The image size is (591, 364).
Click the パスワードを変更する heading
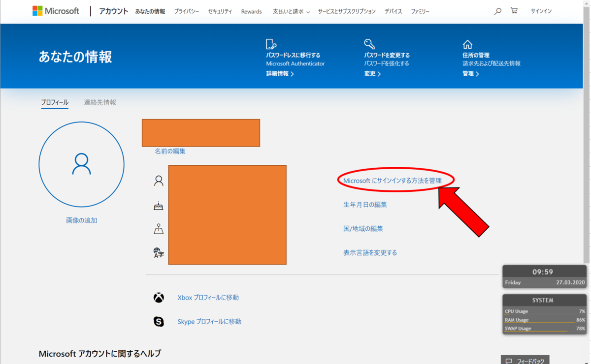387,55
